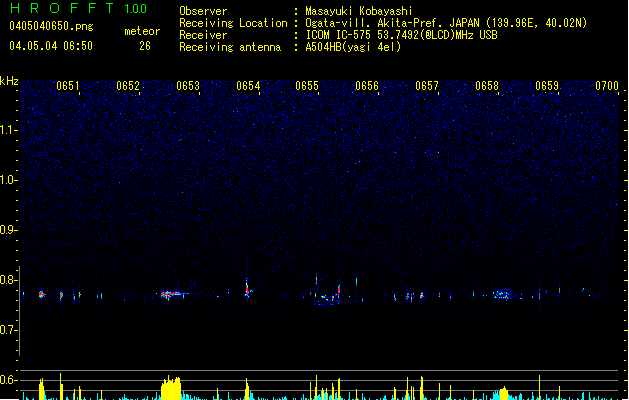Viewport: 629px width, 400px height.
Task: Click the A504HB(yagi 4el) antenna text
Action: coord(353,47)
